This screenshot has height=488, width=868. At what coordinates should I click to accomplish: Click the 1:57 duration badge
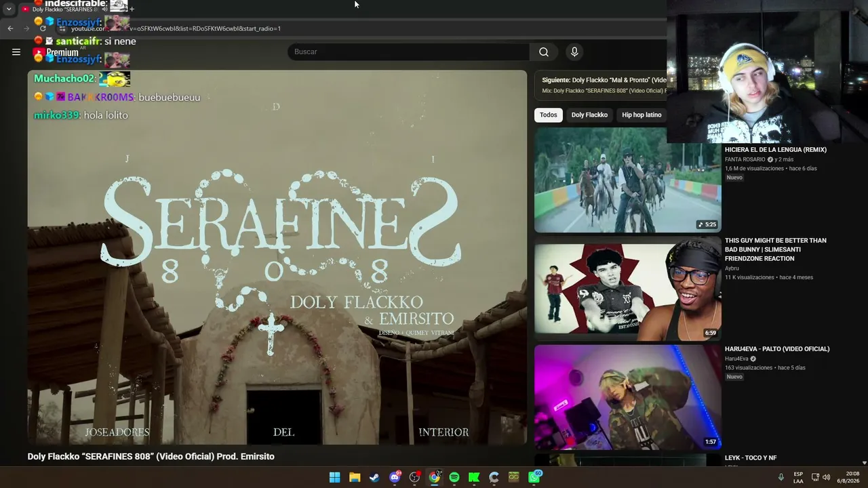pyautogui.click(x=710, y=442)
